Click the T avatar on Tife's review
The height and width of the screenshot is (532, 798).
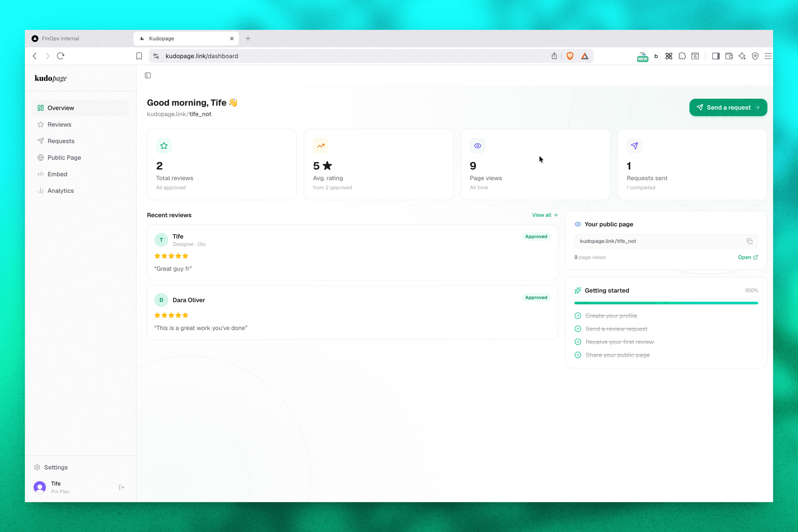pyautogui.click(x=161, y=240)
